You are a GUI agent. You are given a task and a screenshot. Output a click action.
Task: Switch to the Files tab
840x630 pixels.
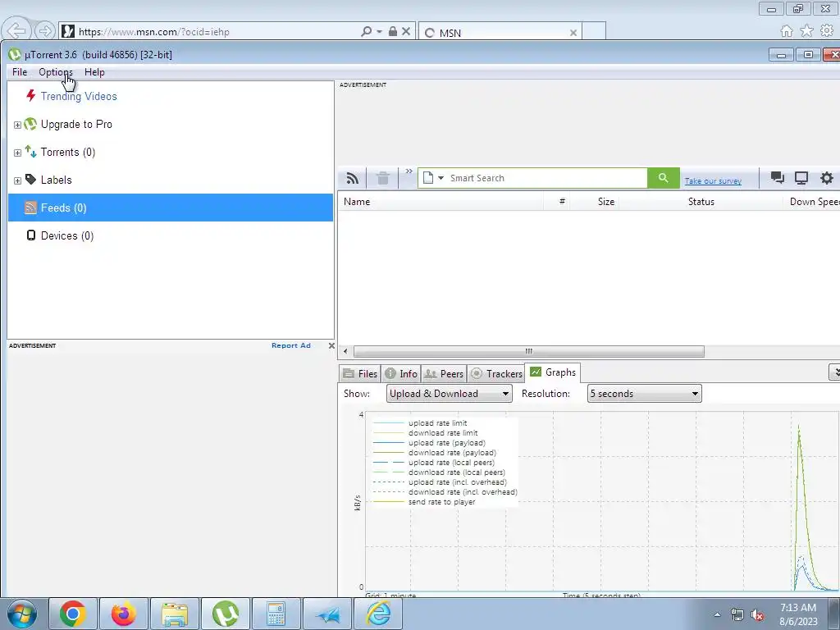tap(360, 373)
